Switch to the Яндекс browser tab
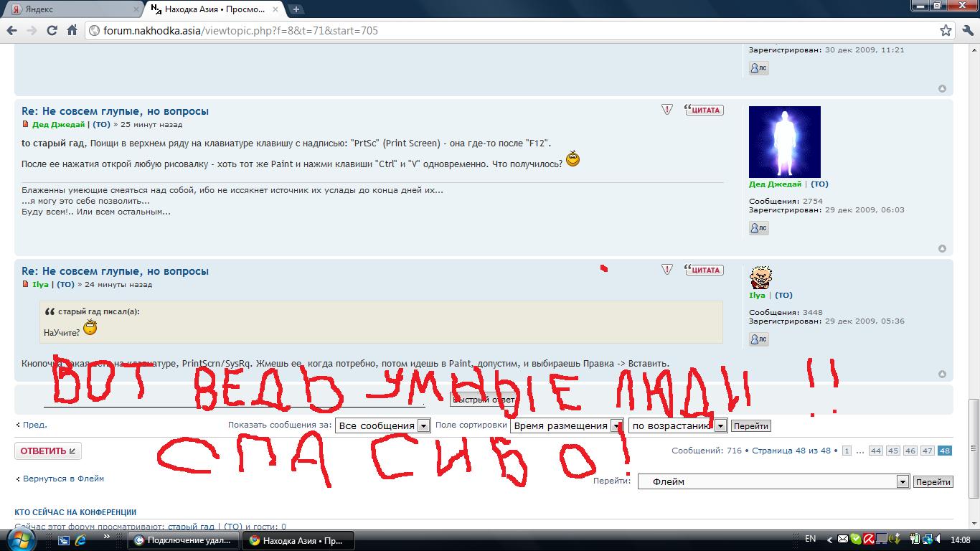This screenshot has width=980, height=551. [72, 9]
